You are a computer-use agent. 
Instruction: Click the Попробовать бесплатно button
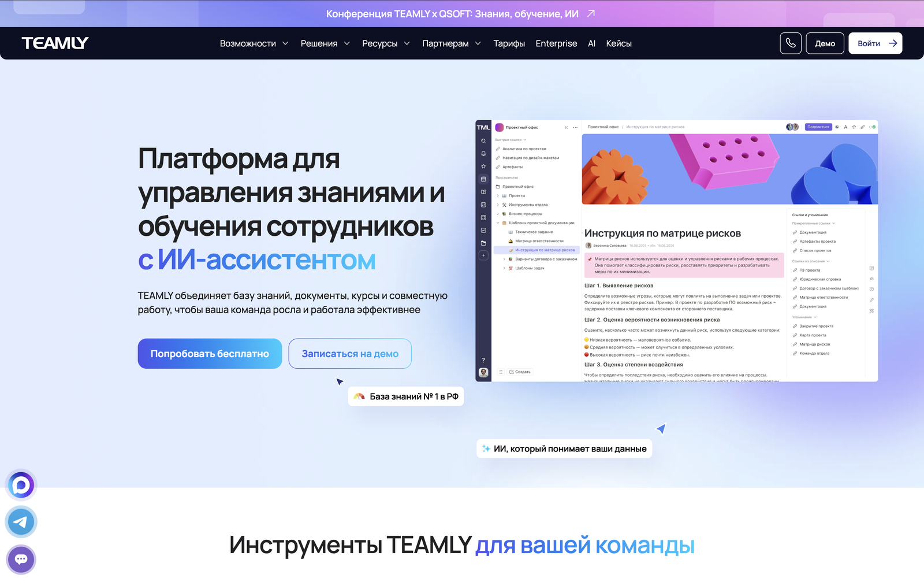(x=209, y=353)
